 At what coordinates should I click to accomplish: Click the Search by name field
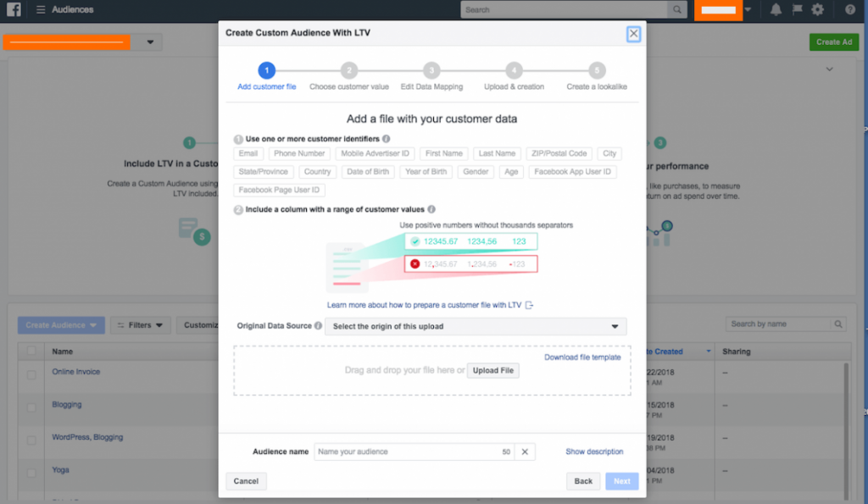pyautogui.click(x=779, y=324)
